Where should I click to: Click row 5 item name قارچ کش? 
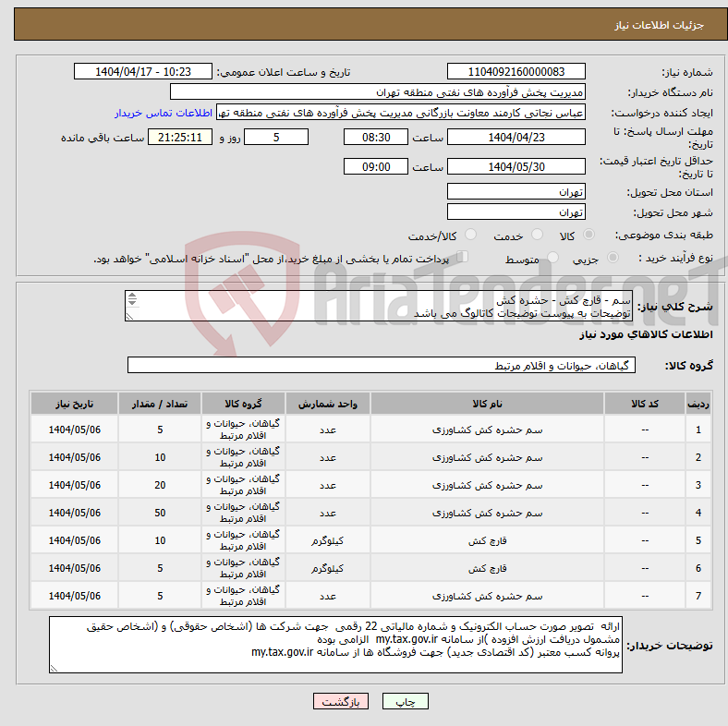click(x=487, y=540)
